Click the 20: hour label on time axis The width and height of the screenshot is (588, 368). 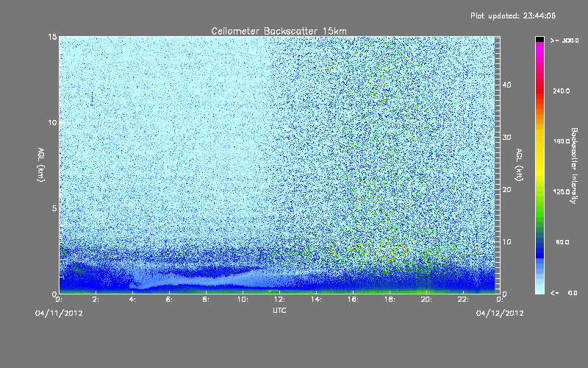[426, 300]
